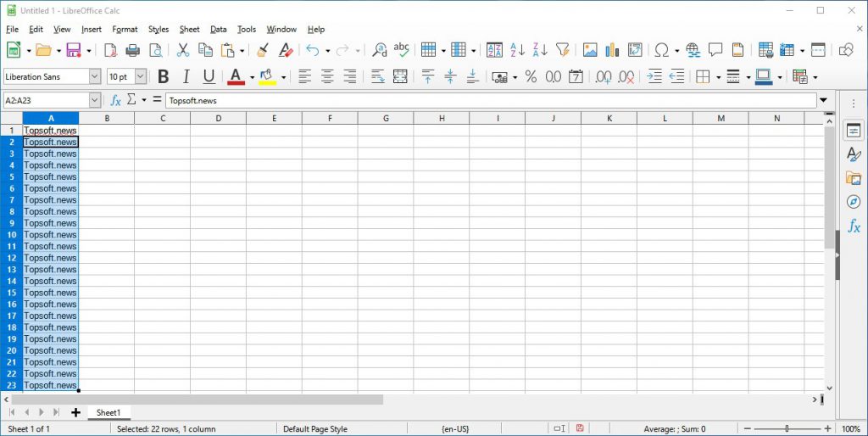Open the font size dropdown
The height and width of the screenshot is (436, 868).
click(141, 76)
